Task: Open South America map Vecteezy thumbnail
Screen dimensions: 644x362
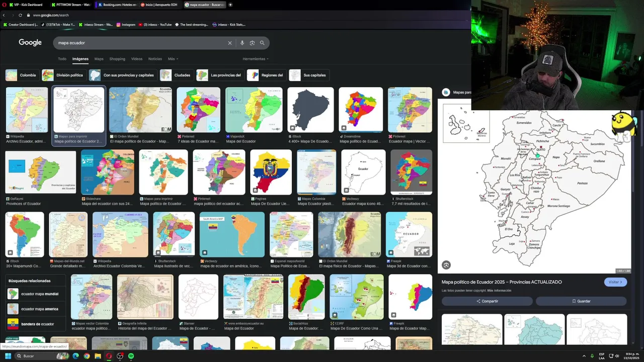Action: [x=232, y=234]
